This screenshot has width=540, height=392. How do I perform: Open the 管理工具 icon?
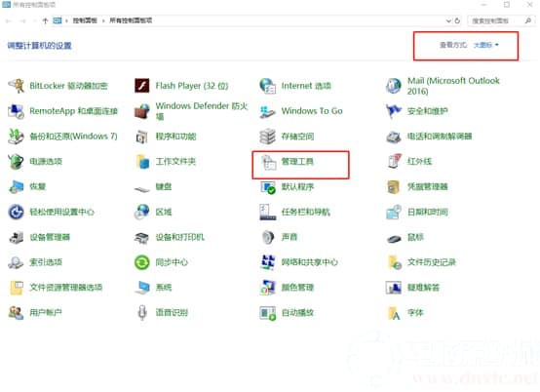pyautogui.click(x=269, y=162)
